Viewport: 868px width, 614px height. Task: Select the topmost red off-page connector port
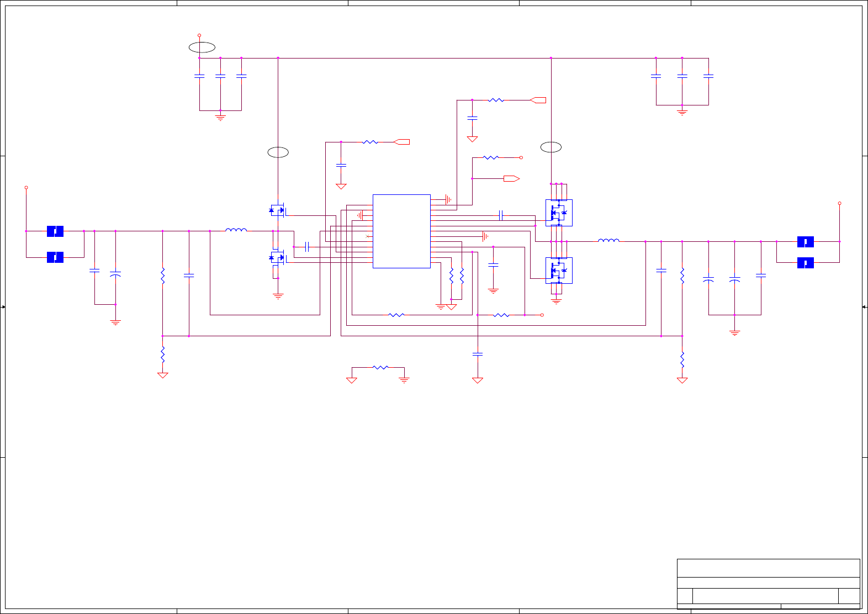click(x=538, y=100)
